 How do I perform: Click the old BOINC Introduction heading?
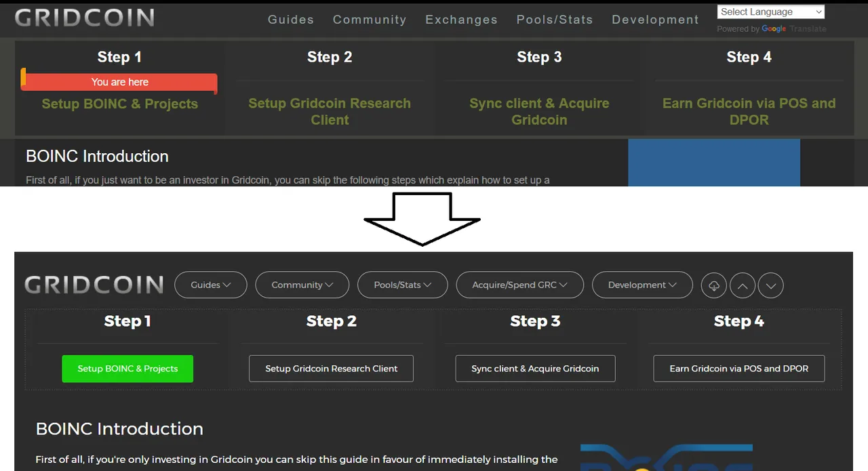tap(97, 157)
